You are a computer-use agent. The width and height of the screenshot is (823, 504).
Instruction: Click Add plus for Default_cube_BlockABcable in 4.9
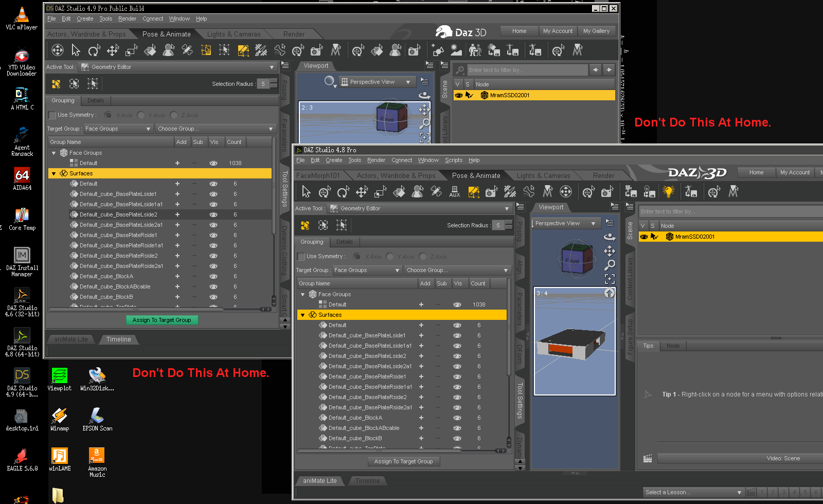point(177,286)
